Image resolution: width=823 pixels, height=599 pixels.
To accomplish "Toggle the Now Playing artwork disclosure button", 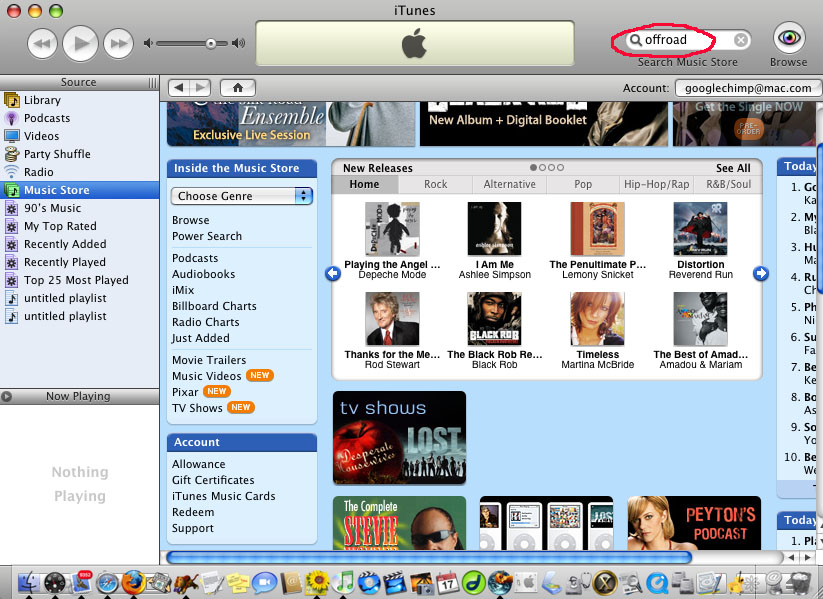I will 6,396.
